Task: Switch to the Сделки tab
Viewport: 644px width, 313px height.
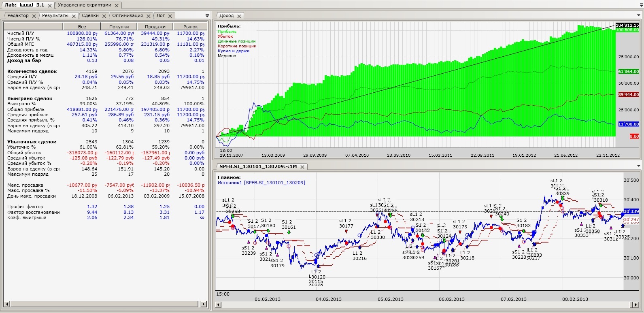Action: [90, 16]
